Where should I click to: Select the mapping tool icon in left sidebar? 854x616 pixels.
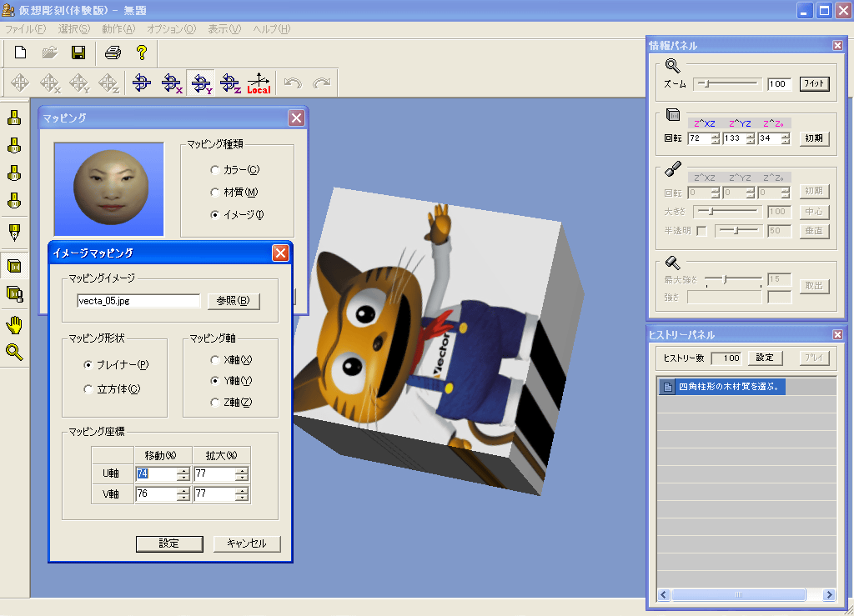pyautogui.click(x=14, y=266)
